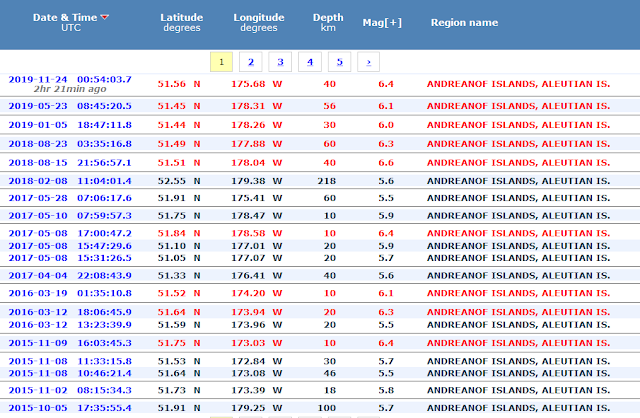
Task: Select depth value 218 km
Action: (327, 181)
